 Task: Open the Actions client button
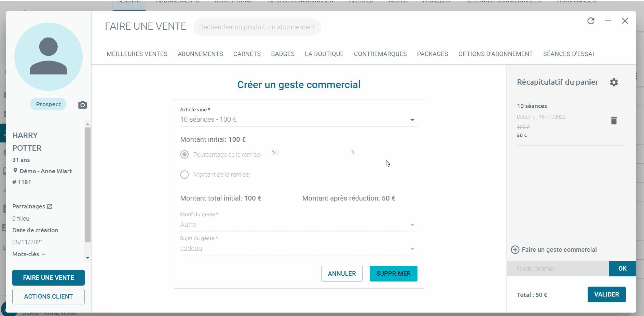[x=49, y=297]
